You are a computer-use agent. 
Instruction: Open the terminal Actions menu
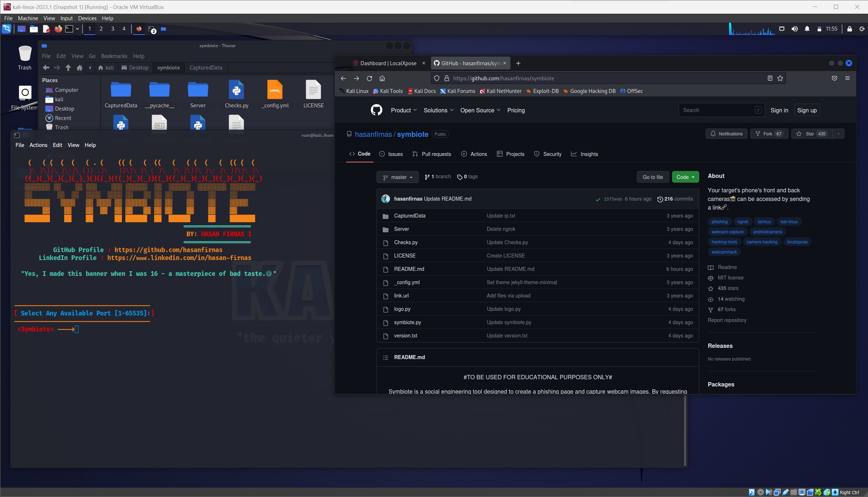point(38,145)
